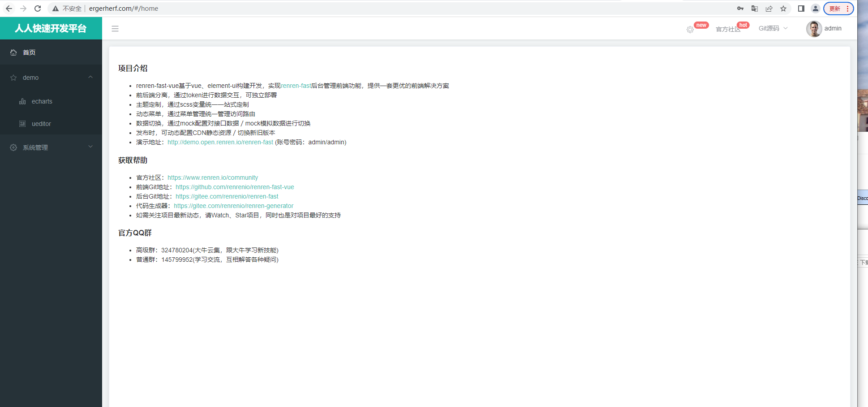Bookmark this page with star icon

[x=783, y=9]
